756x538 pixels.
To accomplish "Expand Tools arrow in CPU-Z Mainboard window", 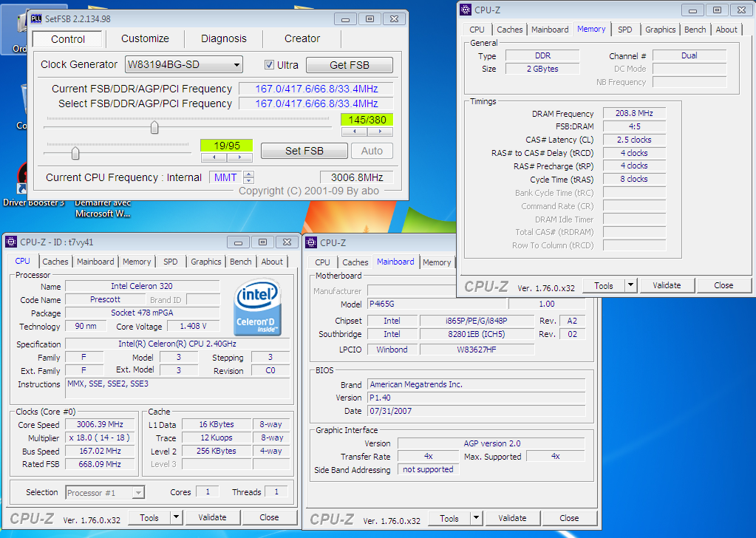I will (477, 518).
